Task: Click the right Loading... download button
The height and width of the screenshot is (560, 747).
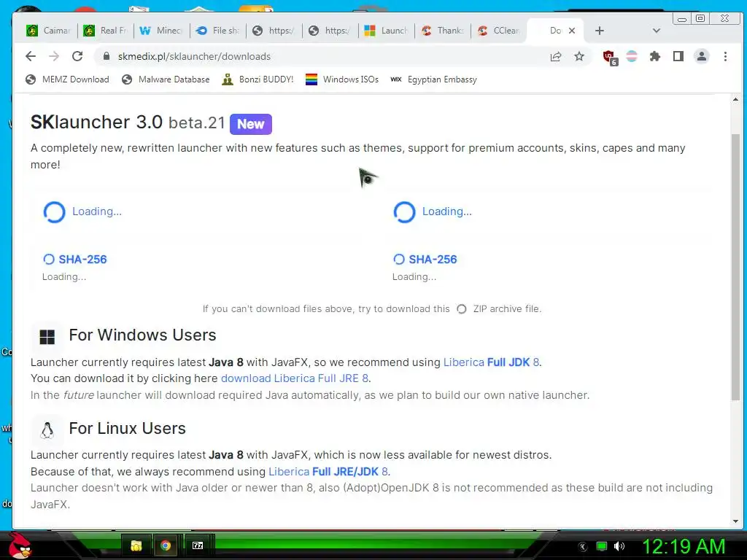Action: 433,212
